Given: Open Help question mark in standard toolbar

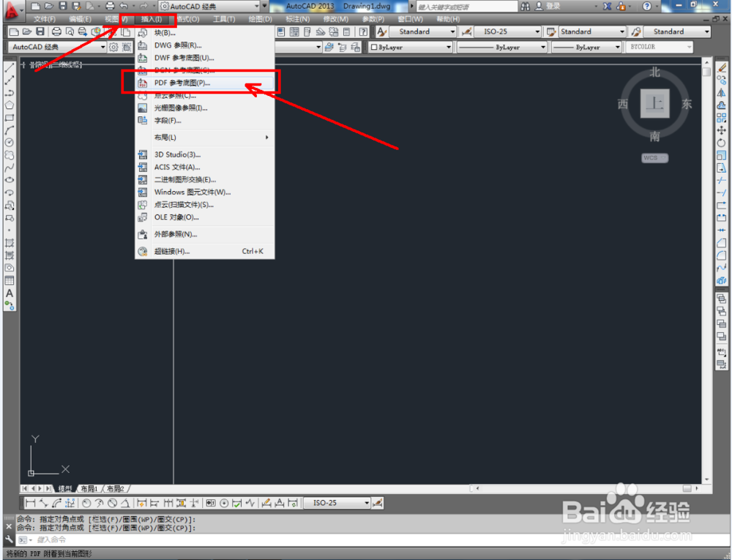Looking at the screenshot, I should coord(363,31).
